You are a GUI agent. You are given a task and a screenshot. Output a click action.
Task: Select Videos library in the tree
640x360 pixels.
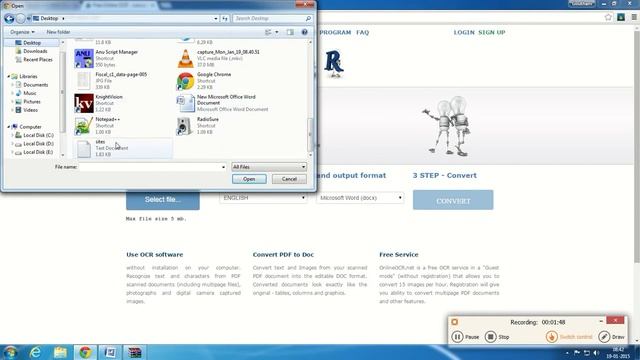[31, 110]
